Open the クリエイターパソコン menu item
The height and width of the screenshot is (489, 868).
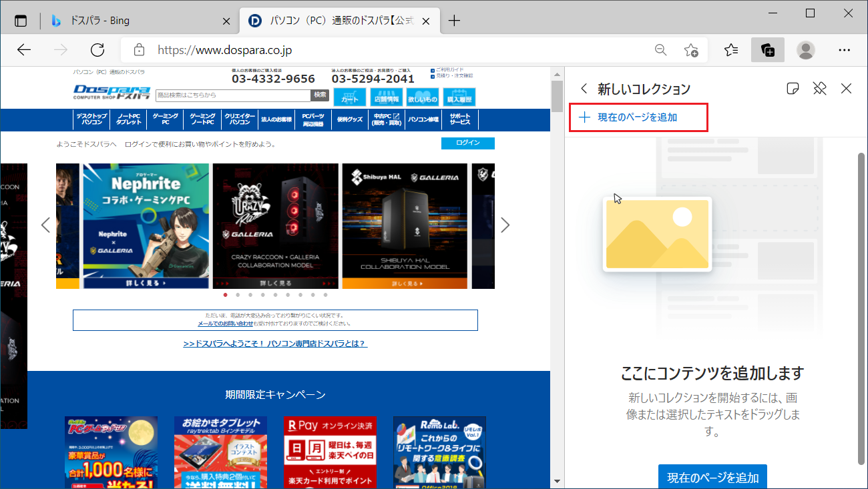(x=240, y=119)
